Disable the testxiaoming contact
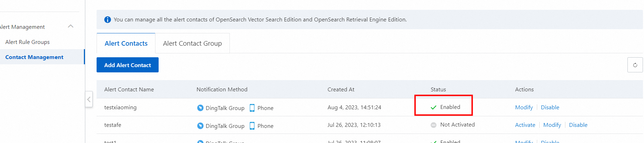 pyautogui.click(x=550, y=107)
